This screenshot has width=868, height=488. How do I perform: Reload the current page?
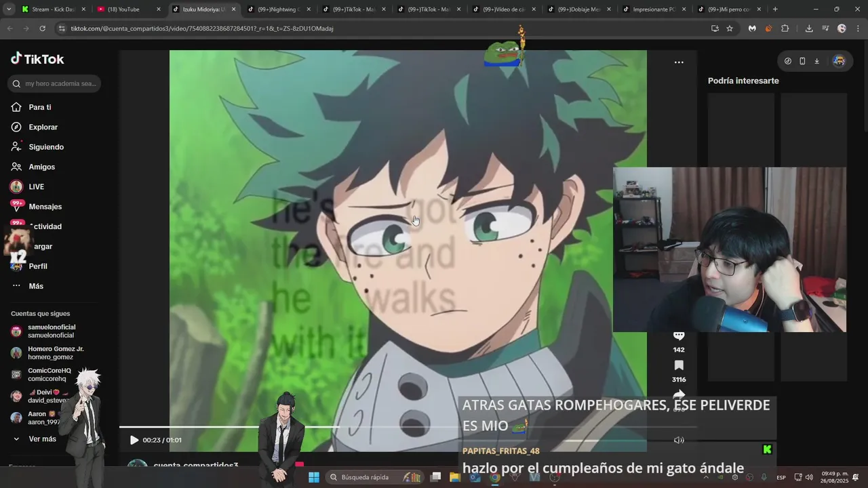tap(42, 28)
